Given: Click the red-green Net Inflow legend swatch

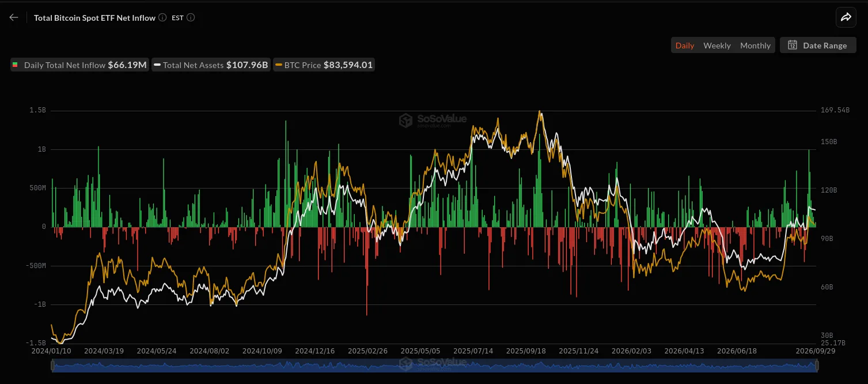Looking at the screenshot, I should coord(15,65).
